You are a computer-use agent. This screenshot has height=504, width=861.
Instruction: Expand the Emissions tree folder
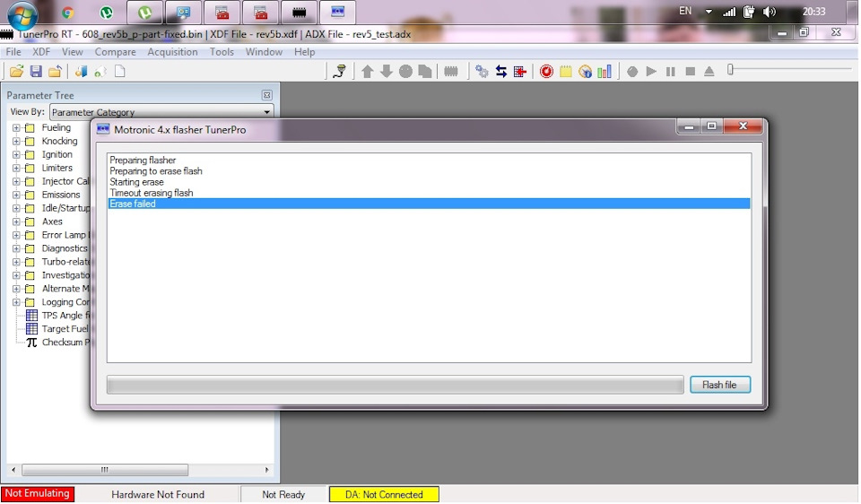(16, 195)
